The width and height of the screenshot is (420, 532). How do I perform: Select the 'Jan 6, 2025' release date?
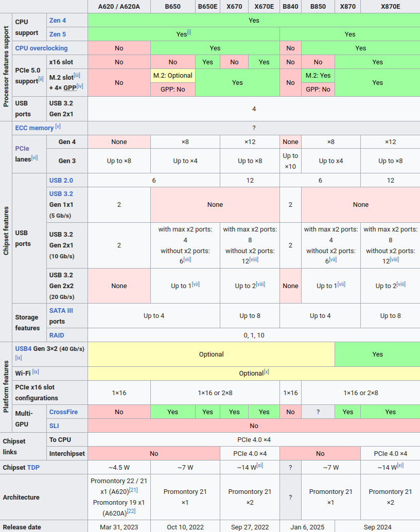[307, 527]
